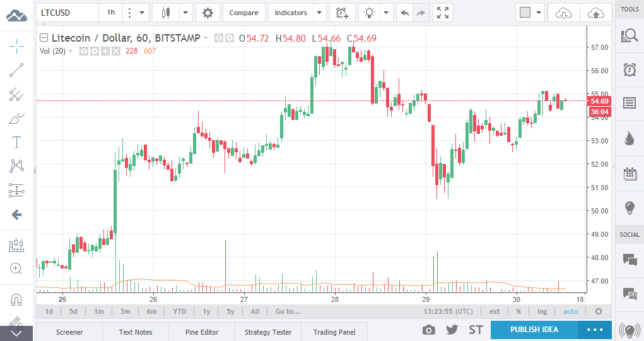The image size is (644, 341).
Task: Expand the ideas lightbulb dropdown arrow
Action: (386, 13)
